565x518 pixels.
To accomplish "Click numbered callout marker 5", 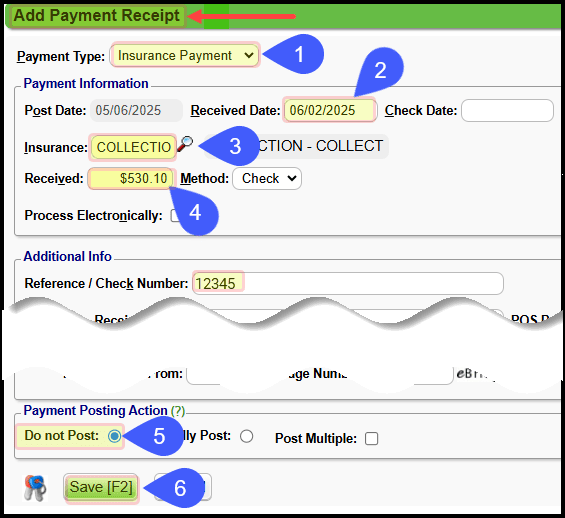I will tap(159, 436).
